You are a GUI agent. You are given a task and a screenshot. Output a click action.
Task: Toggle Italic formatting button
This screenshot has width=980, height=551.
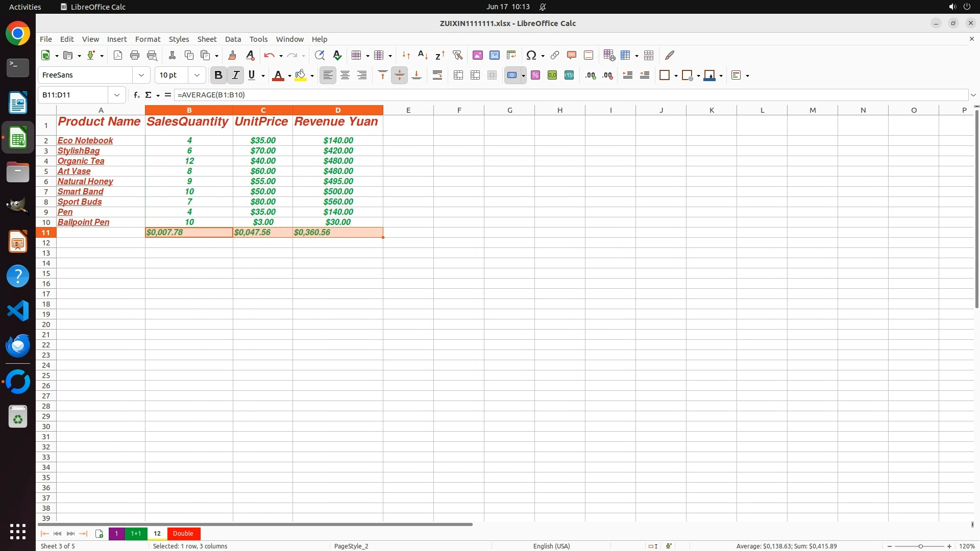(235, 75)
